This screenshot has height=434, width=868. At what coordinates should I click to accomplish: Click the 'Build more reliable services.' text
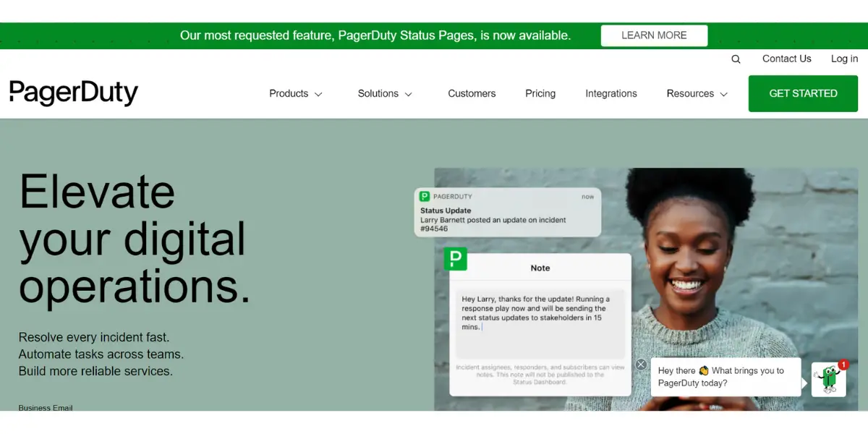pos(95,371)
